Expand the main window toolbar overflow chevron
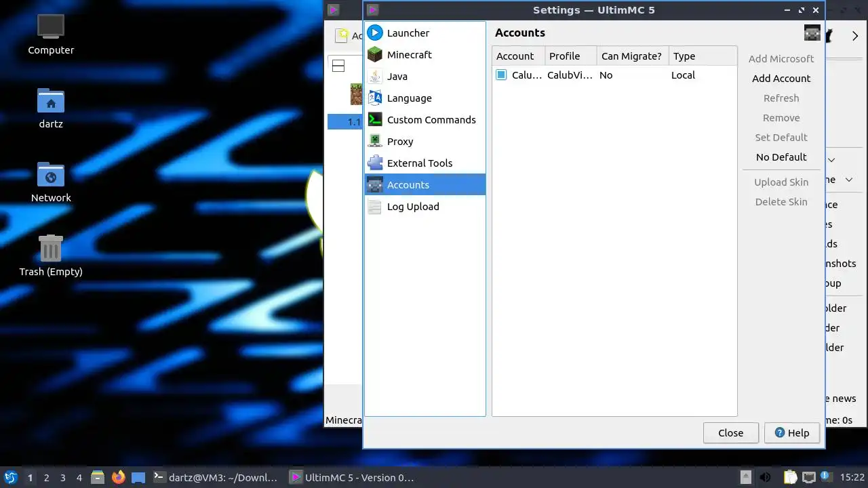Viewport: 868px width, 488px height. [855, 36]
